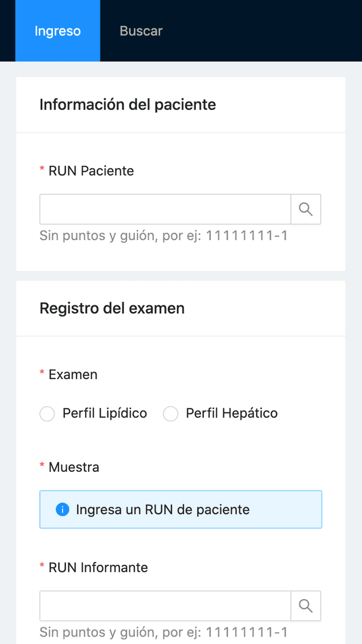Click the highlighted blue Ingreso tab bar
This screenshot has width=362, height=644.
57,31
